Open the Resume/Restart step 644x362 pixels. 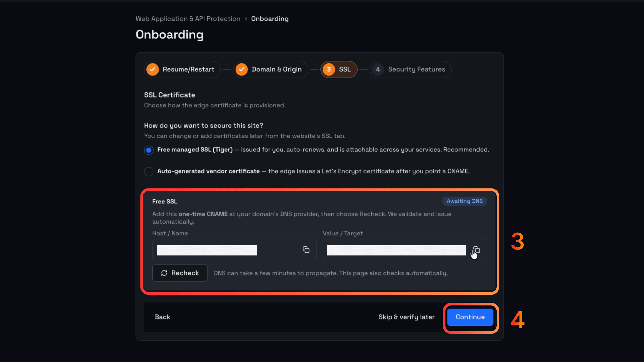[182, 69]
